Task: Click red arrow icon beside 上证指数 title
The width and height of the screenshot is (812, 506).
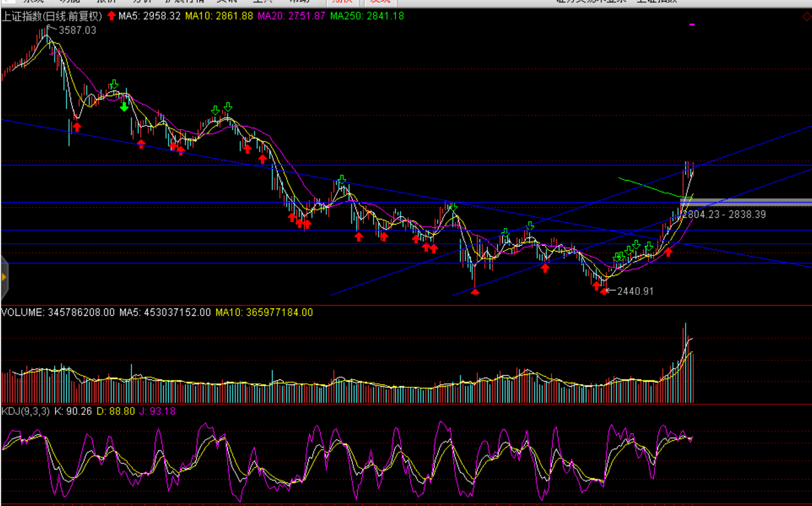Action: (x=111, y=16)
